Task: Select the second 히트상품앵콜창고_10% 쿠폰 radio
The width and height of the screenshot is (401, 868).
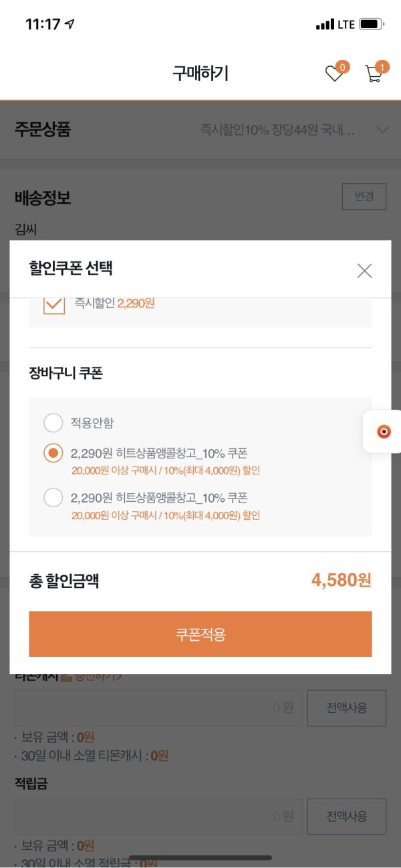Action: (53, 498)
